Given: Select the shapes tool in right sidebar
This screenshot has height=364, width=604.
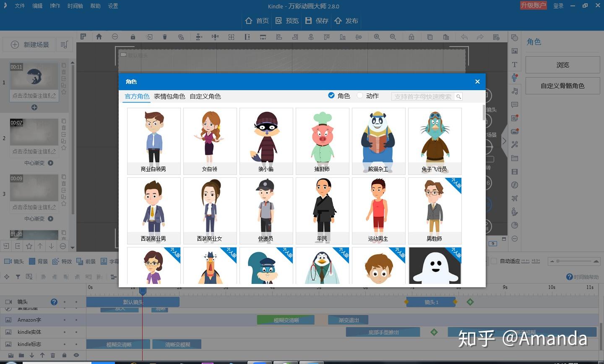Looking at the screenshot, I should (x=515, y=38).
